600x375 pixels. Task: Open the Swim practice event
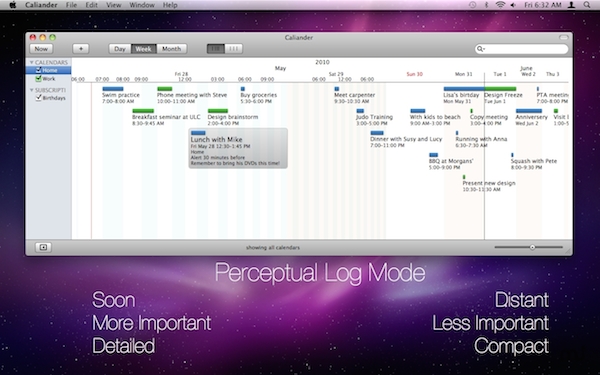point(121,95)
